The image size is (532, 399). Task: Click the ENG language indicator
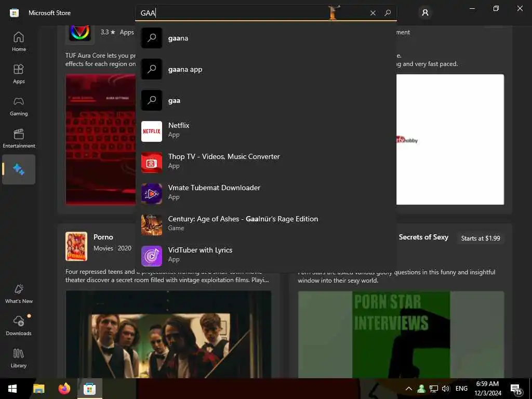click(461, 389)
